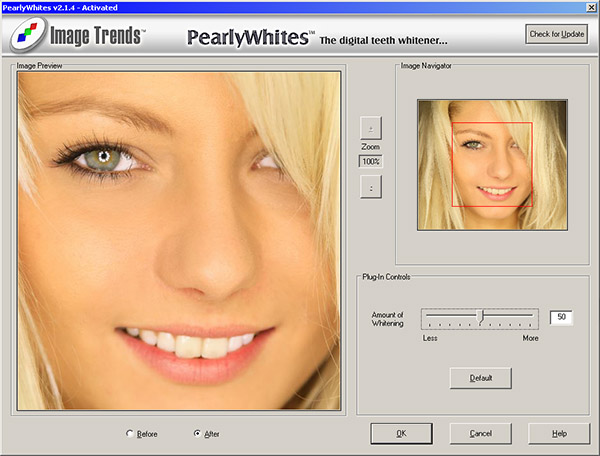The width and height of the screenshot is (600, 456).
Task: Close the PearlyWhites window
Action: pyautogui.click(x=591, y=7)
